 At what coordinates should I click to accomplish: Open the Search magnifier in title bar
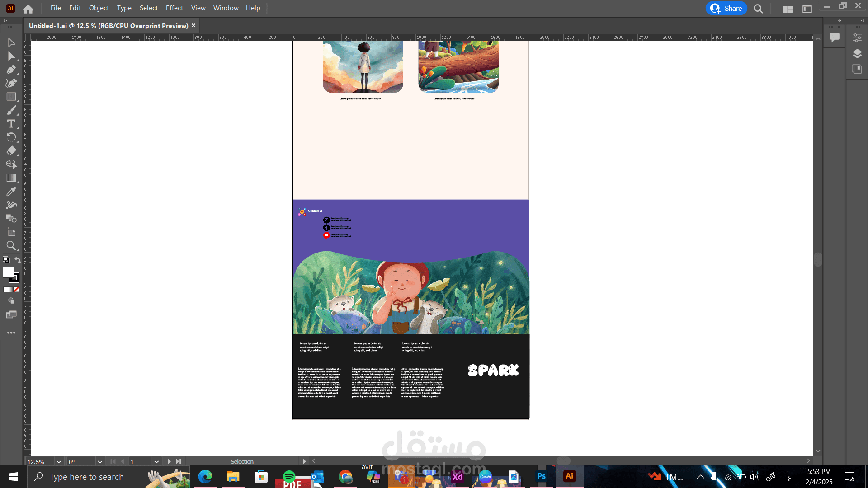pos(758,9)
